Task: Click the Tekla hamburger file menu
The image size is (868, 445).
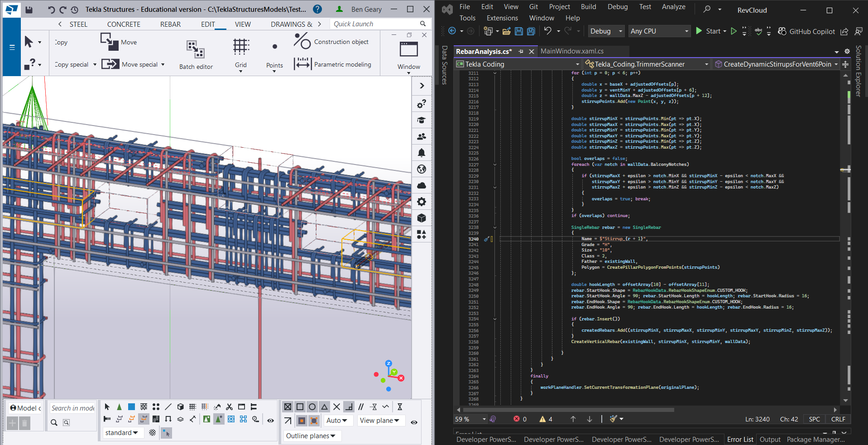Action: click(12, 47)
